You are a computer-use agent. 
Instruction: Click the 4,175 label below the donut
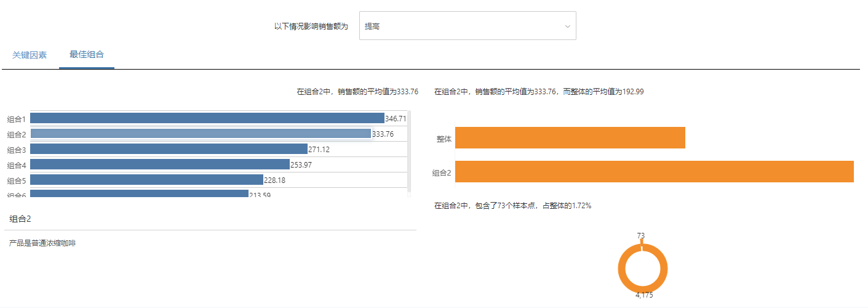pos(644,295)
